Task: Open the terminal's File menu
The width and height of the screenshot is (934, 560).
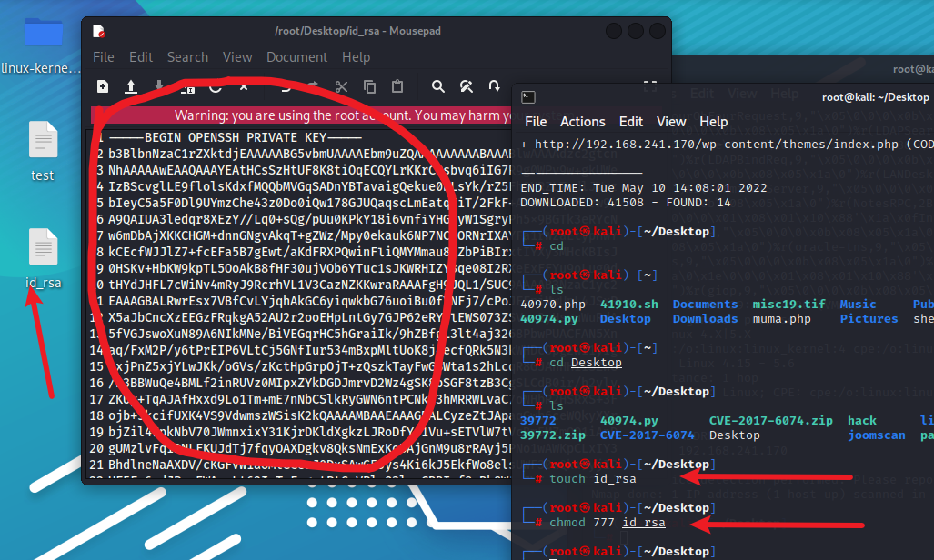Action: point(536,122)
